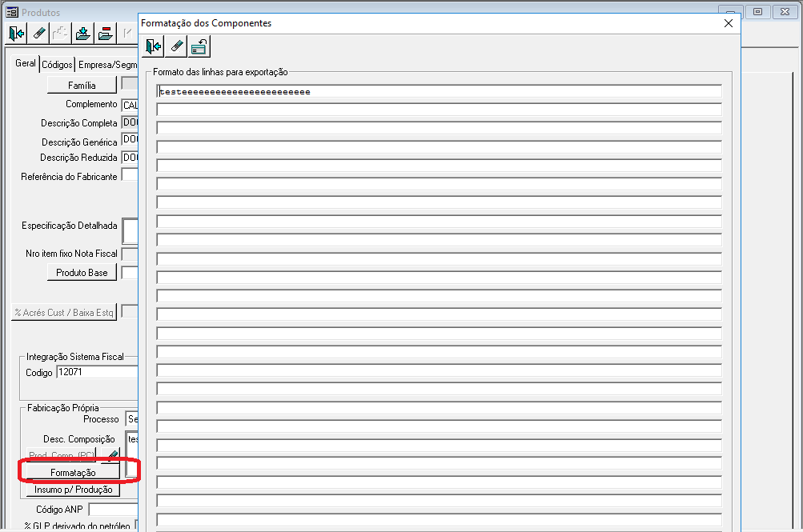Click the Código ANP input field
The width and height of the screenshot is (803, 532).
pyautogui.click(x=114, y=510)
